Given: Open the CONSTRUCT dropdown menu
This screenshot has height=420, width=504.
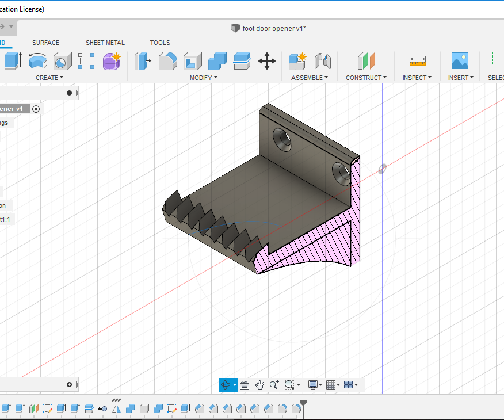Looking at the screenshot, I should pyautogui.click(x=366, y=78).
